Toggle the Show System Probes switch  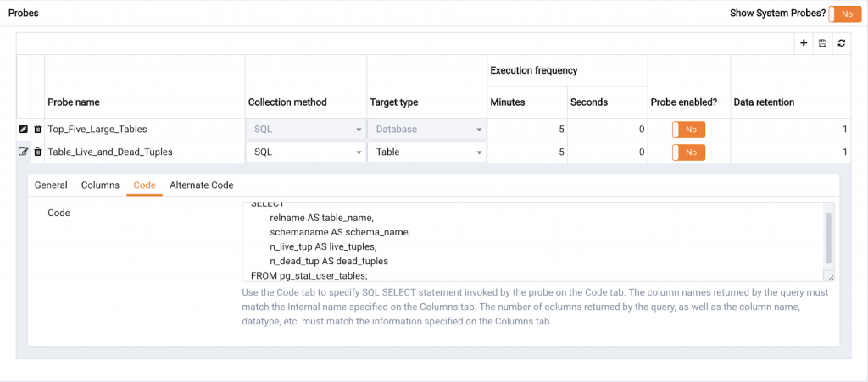(x=844, y=14)
